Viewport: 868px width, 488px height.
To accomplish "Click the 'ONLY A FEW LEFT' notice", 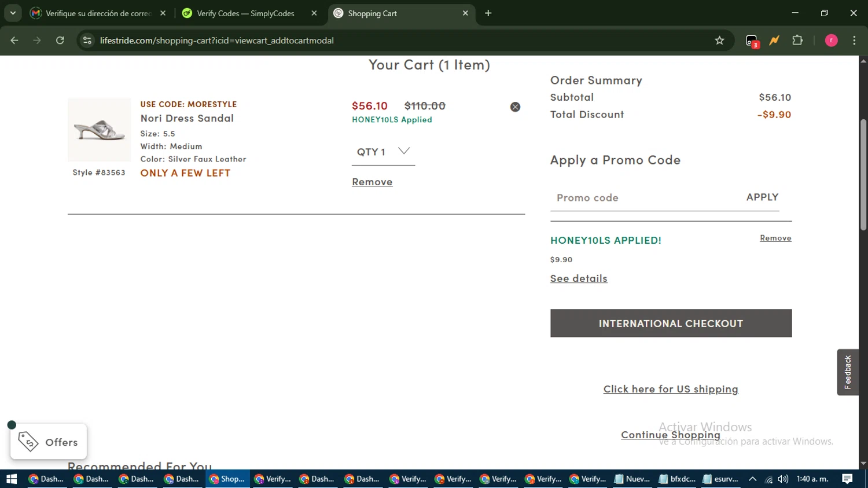I will point(185,173).
